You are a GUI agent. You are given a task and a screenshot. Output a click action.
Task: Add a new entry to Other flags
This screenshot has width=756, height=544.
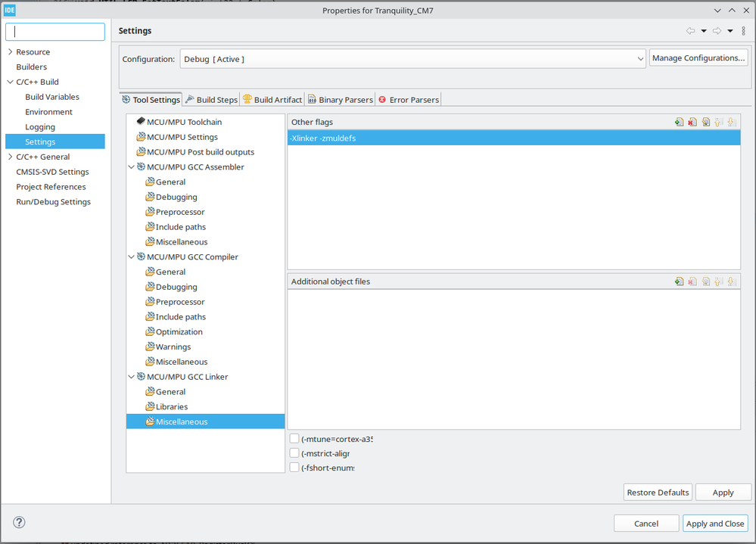(679, 122)
